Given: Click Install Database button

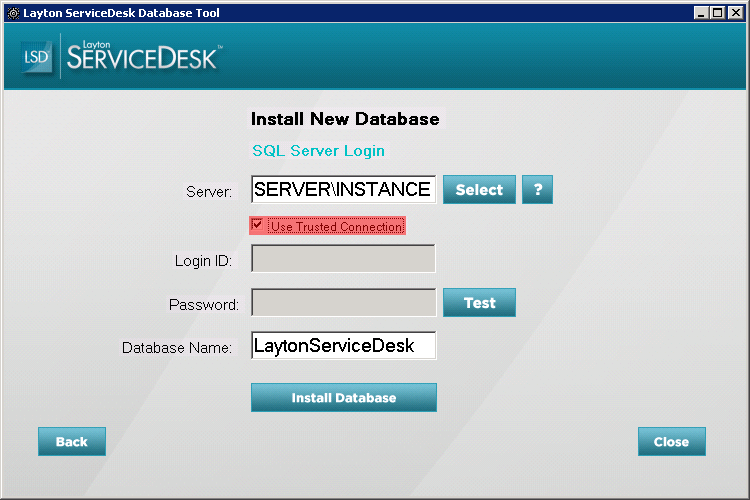Looking at the screenshot, I should pyautogui.click(x=344, y=398).
